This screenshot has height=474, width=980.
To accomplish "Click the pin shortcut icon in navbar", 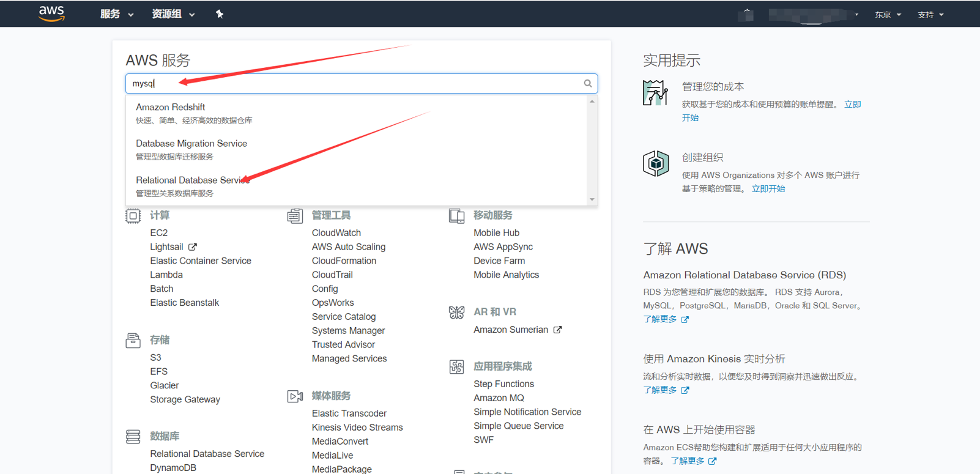I will [220, 14].
